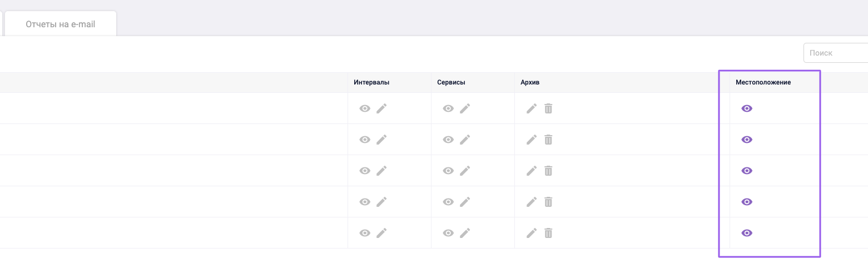Show Местоположение eye in the fifth row
868x263 pixels.
coord(747,233)
